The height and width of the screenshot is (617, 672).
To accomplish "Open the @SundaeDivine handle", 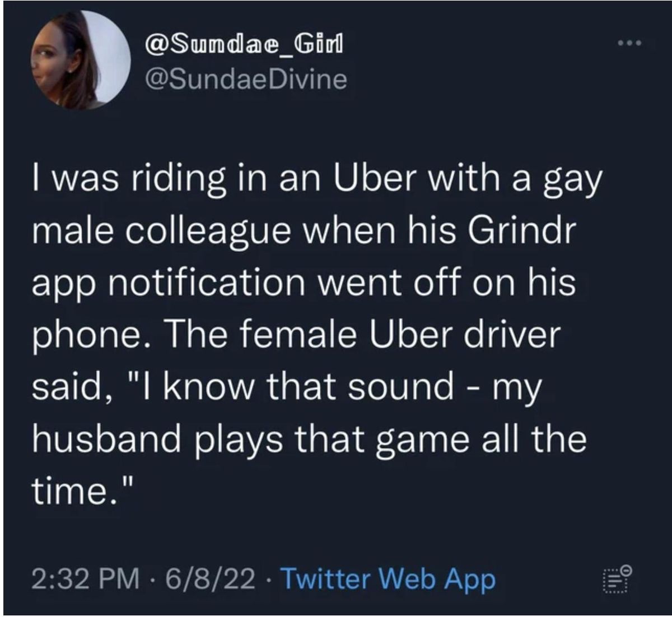I will 245,79.
